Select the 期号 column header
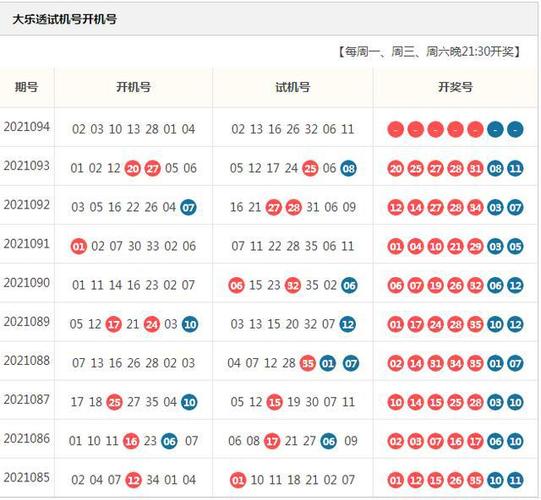This screenshot has width=541, height=500. click(27, 87)
